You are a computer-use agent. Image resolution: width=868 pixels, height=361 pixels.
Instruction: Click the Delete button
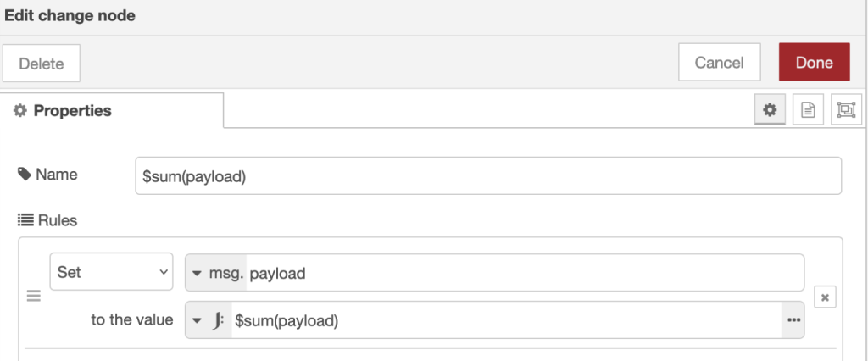42,63
